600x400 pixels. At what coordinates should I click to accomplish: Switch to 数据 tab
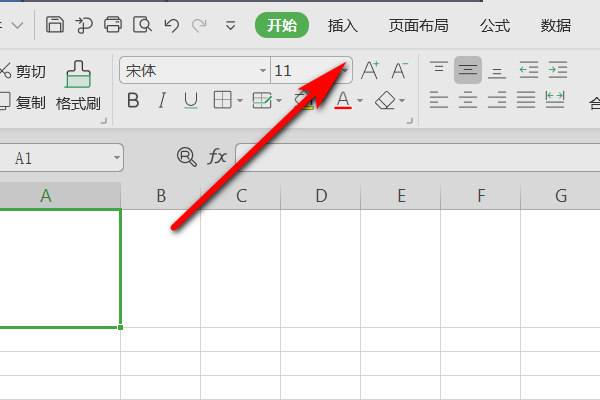(x=556, y=26)
